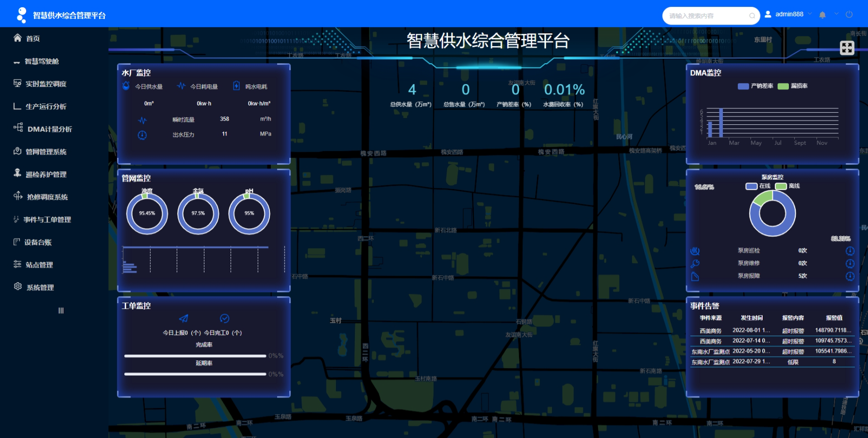Click the power logout icon
The image size is (868, 438).
pos(849,15)
